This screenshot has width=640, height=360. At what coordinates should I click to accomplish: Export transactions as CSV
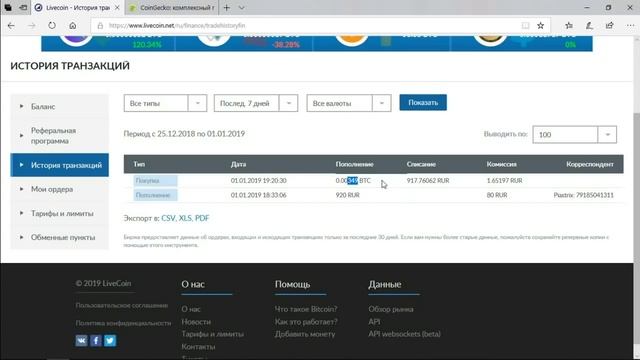coord(168,218)
